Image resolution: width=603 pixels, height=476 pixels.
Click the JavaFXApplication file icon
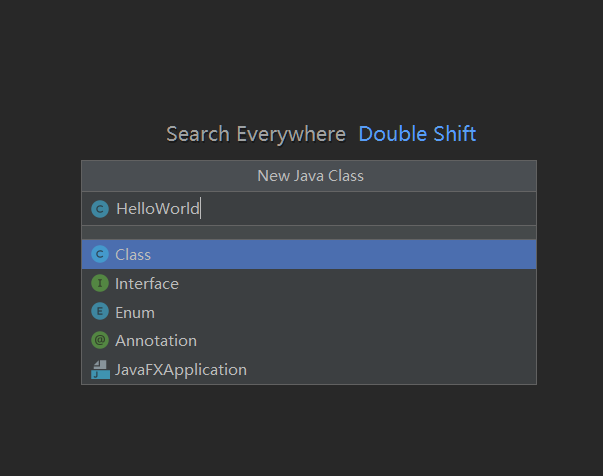[x=100, y=369]
